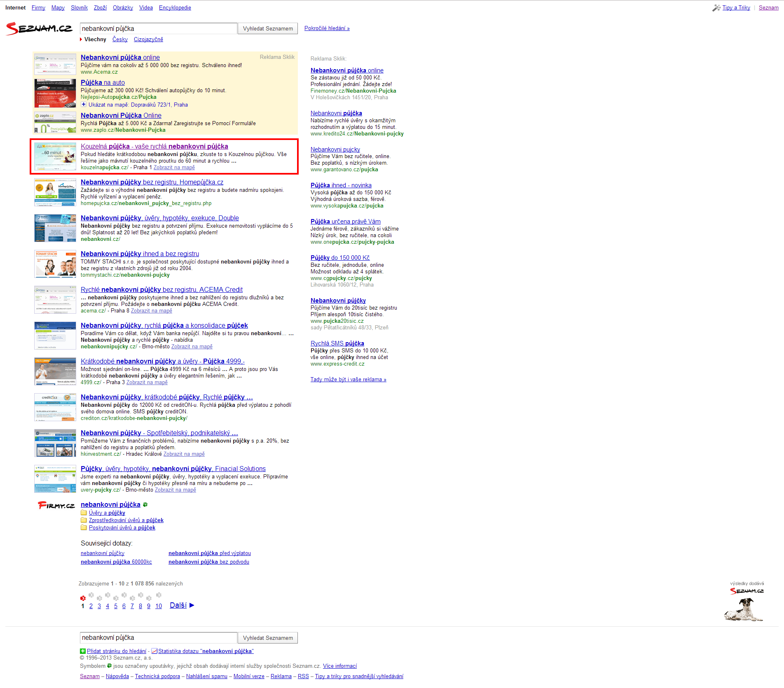
Task: Open the Mobilní verze footer link
Action: (x=249, y=676)
